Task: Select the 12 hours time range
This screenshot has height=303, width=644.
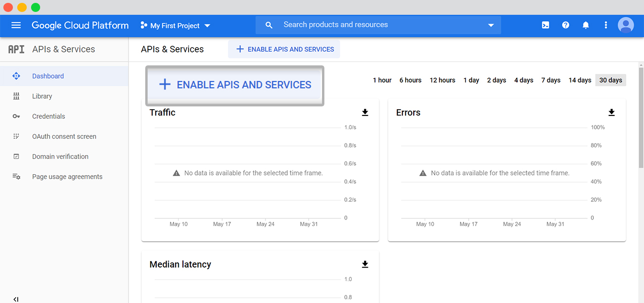Action: coord(442,80)
